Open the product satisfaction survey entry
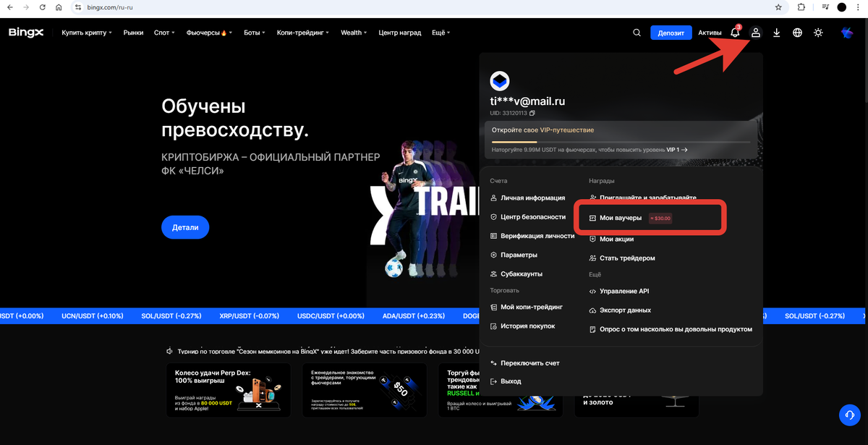Screen dimensions: 868x445 tap(671, 329)
